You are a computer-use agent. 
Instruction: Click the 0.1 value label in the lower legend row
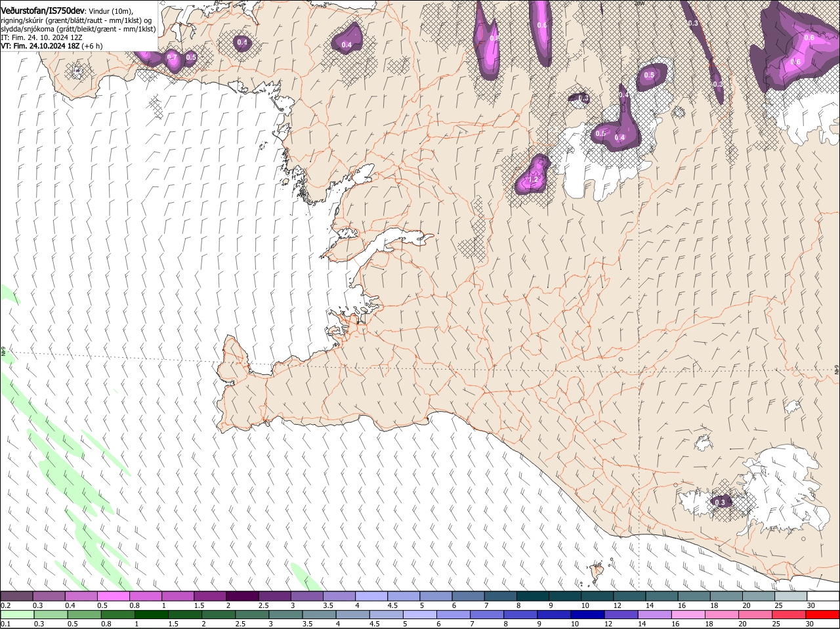pyautogui.click(x=5, y=624)
